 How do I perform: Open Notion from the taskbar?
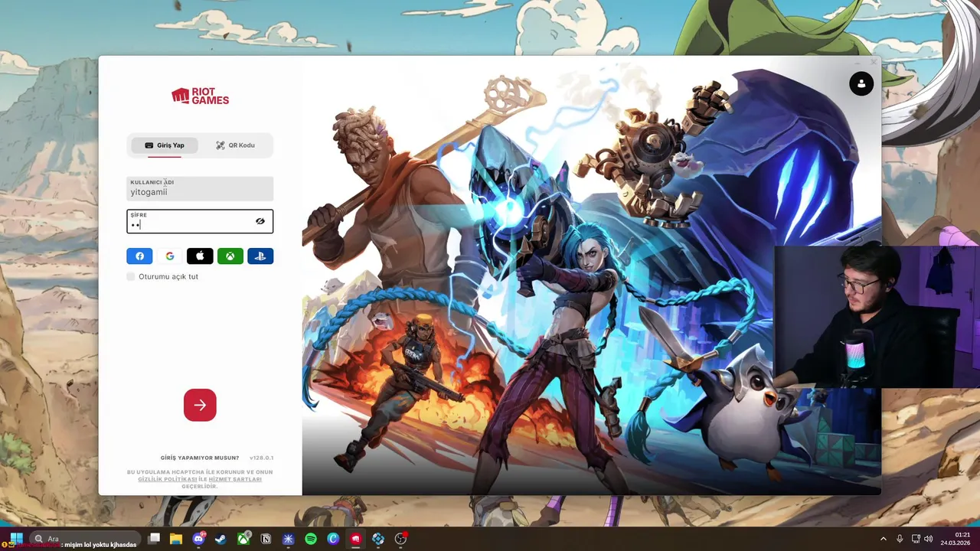(266, 539)
